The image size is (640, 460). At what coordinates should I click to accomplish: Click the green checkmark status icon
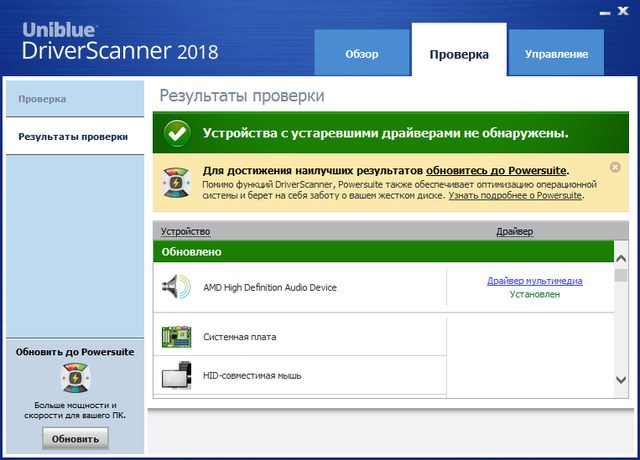tap(177, 132)
